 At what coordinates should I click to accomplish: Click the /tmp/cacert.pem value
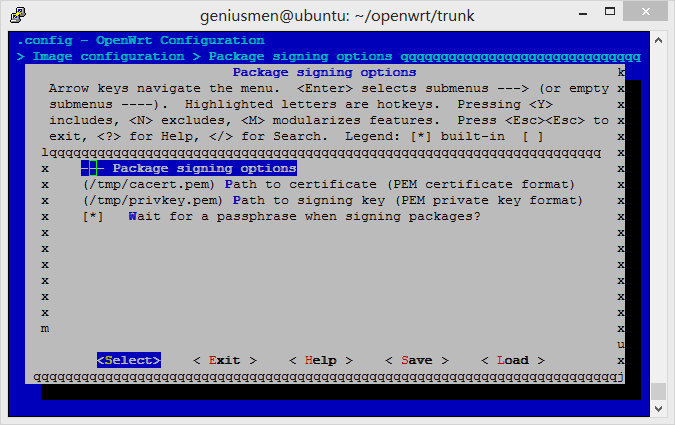click(149, 184)
